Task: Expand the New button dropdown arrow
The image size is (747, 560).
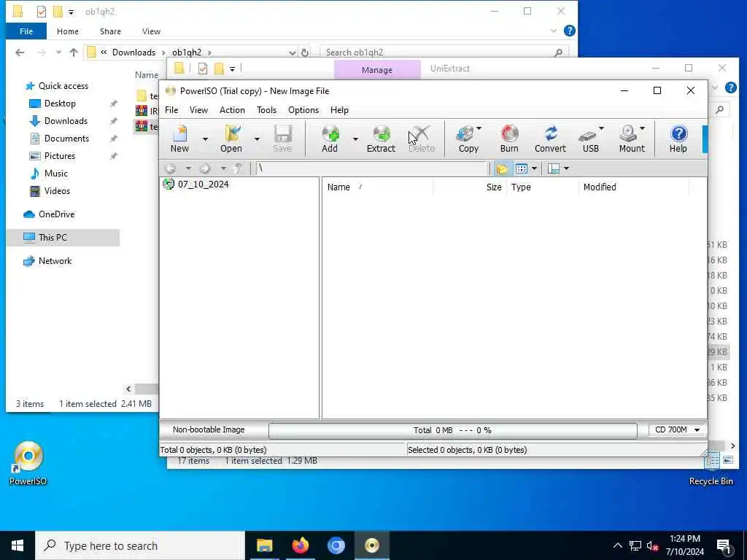Action: (x=205, y=139)
